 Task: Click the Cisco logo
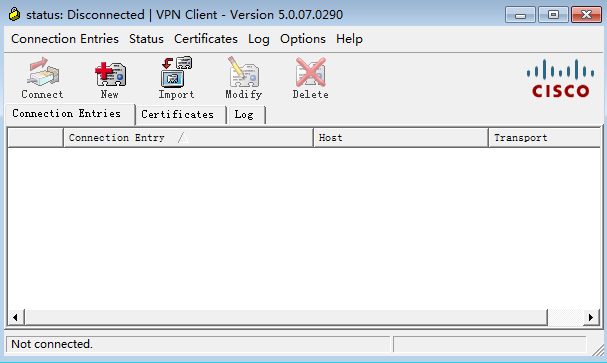560,79
